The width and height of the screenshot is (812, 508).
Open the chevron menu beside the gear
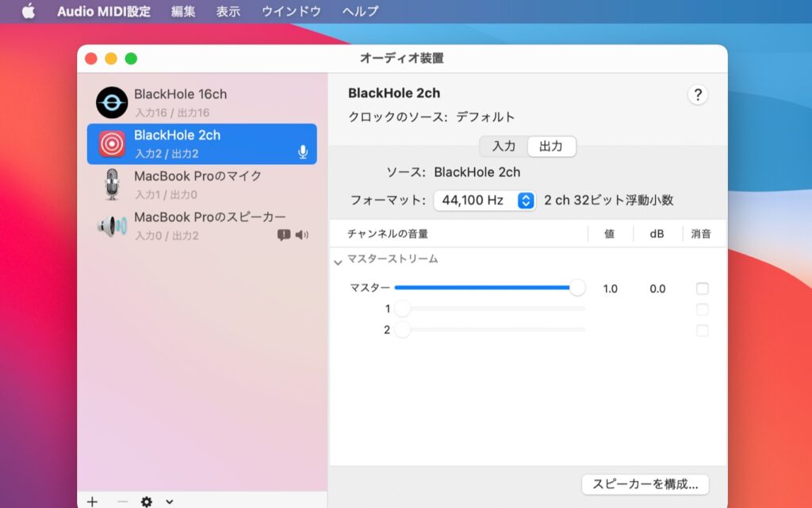[x=169, y=501]
